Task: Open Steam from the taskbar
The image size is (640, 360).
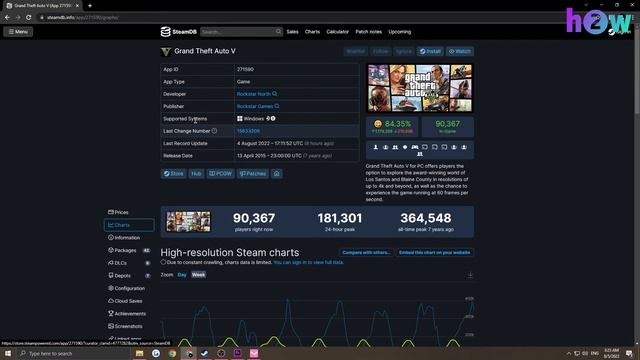Action: (204, 353)
